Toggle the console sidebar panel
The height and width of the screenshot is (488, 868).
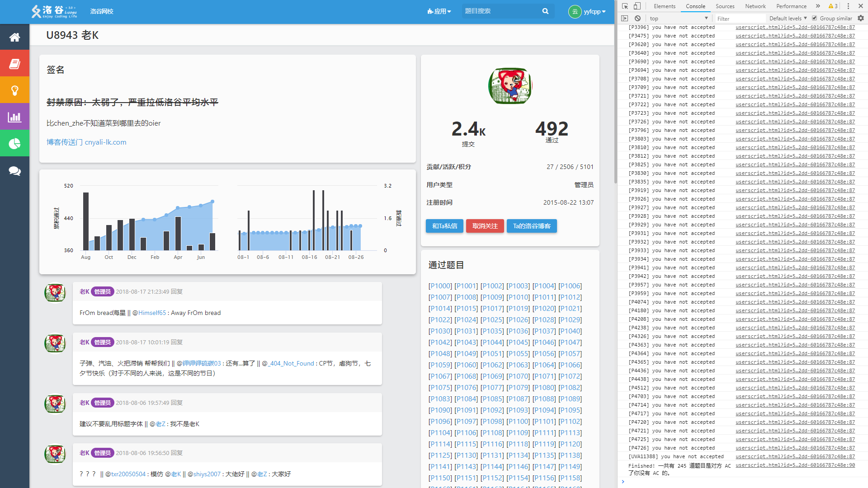[625, 19]
